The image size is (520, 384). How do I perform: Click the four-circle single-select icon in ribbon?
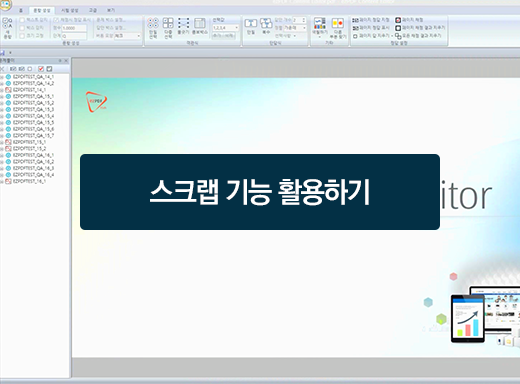[x=153, y=23]
